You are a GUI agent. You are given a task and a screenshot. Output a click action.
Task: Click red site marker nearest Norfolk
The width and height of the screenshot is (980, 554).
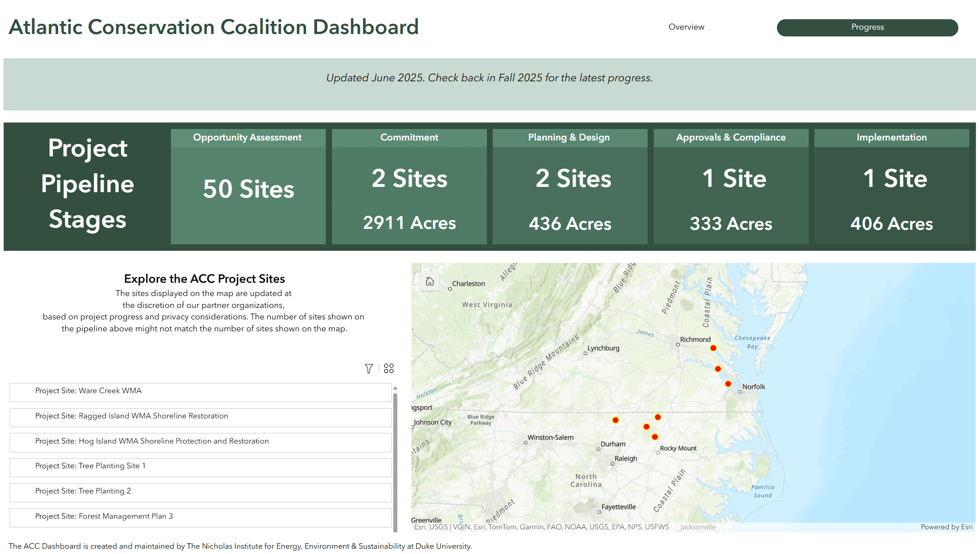coord(728,384)
